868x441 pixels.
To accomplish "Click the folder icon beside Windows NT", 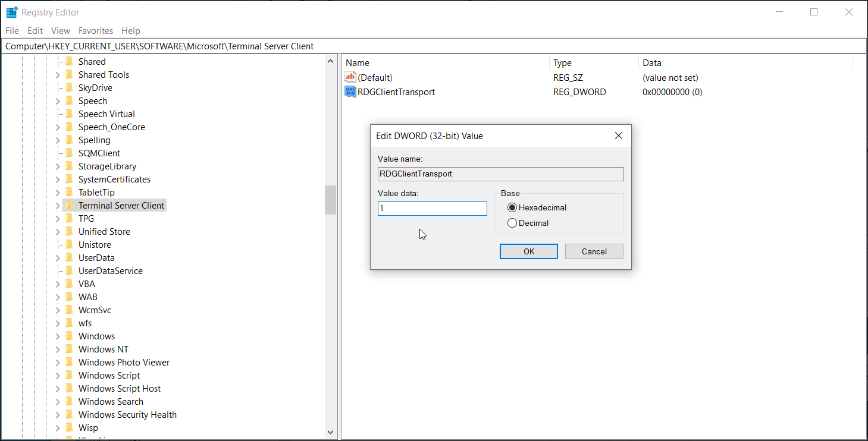I will [69, 349].
